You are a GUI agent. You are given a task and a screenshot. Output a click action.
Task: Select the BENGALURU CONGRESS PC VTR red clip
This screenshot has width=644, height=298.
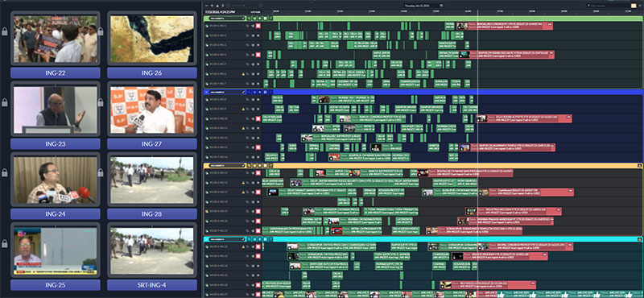[505, 26]
